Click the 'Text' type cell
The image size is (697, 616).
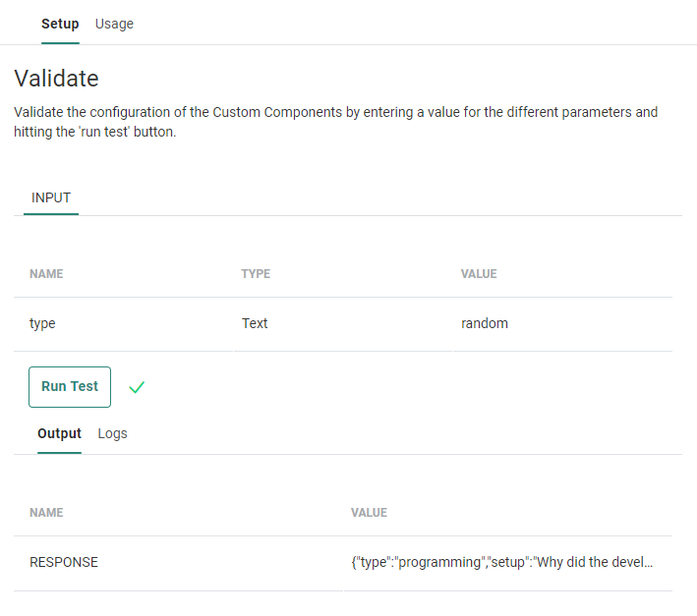(255, 323)
